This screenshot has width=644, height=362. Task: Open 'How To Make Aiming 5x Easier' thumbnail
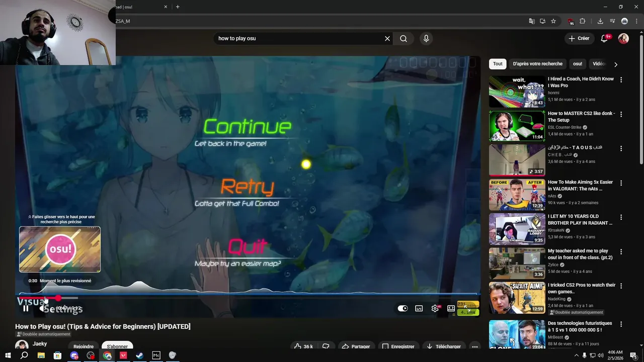[x=517, y=195]
